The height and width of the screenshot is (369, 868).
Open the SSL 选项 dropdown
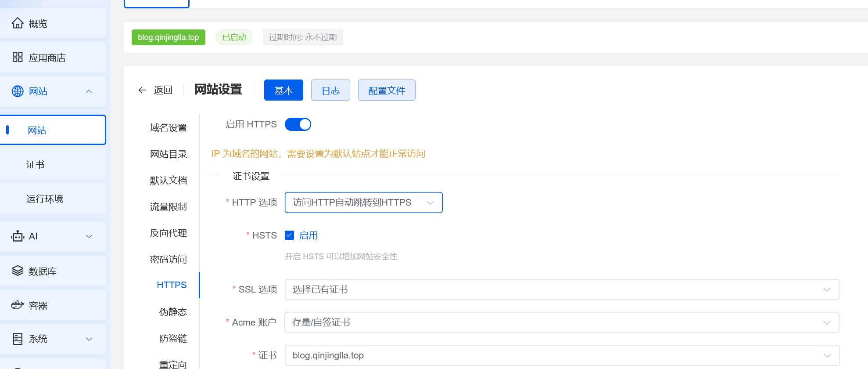coord(562,289)
